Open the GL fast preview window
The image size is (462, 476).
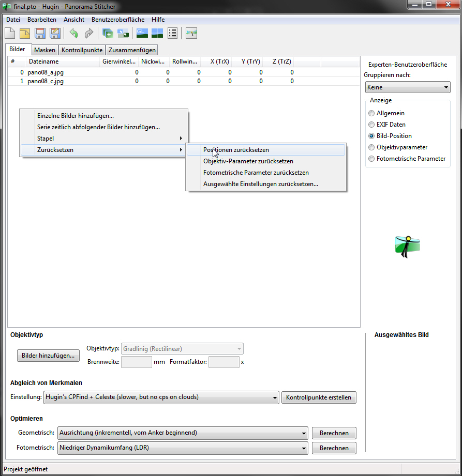[142, 34]
